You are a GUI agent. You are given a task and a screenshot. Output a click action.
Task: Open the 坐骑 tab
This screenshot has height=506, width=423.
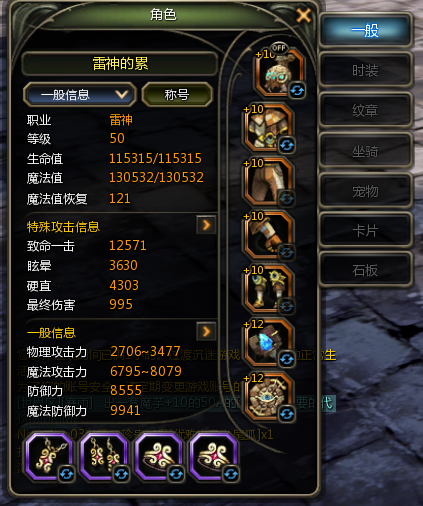[365, 151]
